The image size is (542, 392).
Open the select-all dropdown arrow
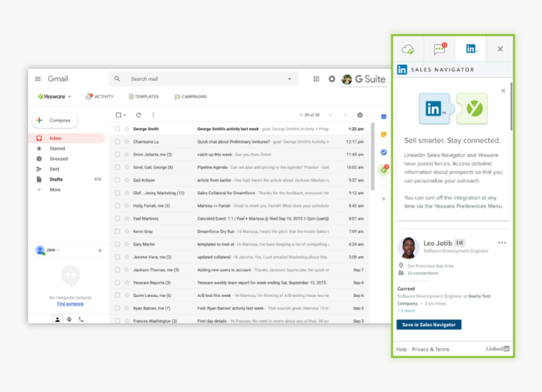coord(125,115)
